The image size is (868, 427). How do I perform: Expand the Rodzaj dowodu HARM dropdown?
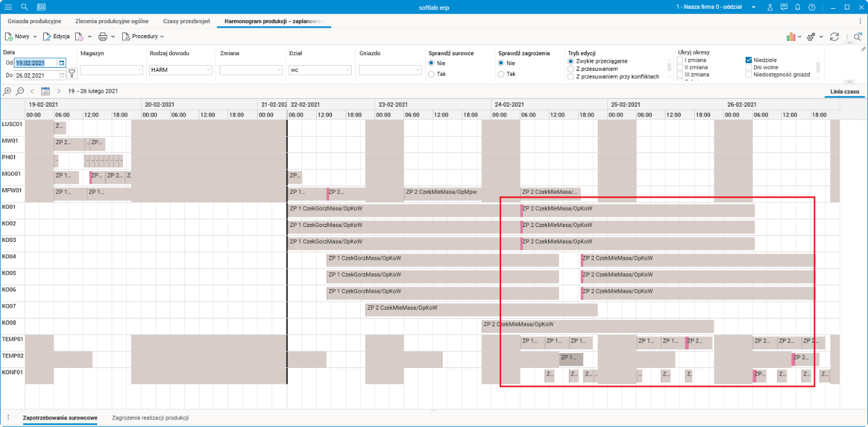click(x=207, y=70)
